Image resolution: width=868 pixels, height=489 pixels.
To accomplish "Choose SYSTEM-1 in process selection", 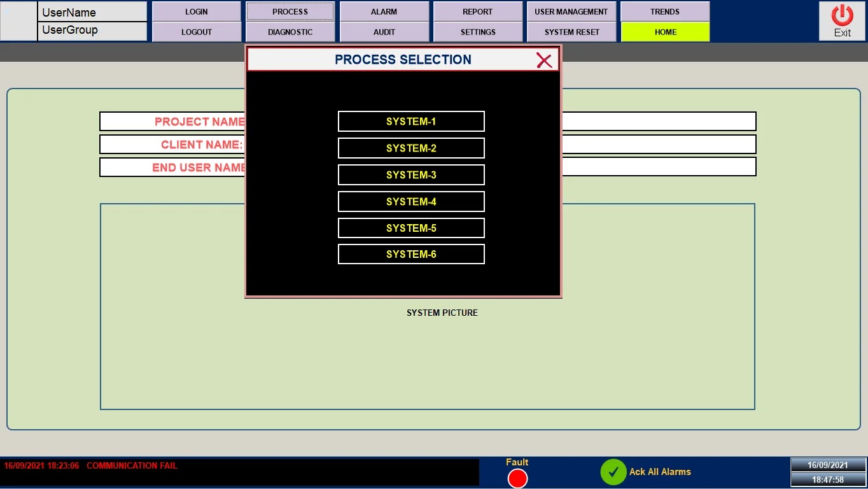I will (411, 122).
